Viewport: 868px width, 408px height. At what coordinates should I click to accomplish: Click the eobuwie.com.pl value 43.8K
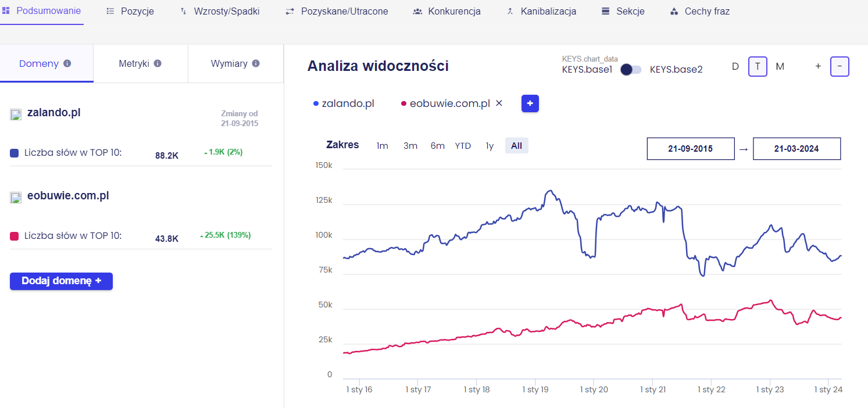167,238
